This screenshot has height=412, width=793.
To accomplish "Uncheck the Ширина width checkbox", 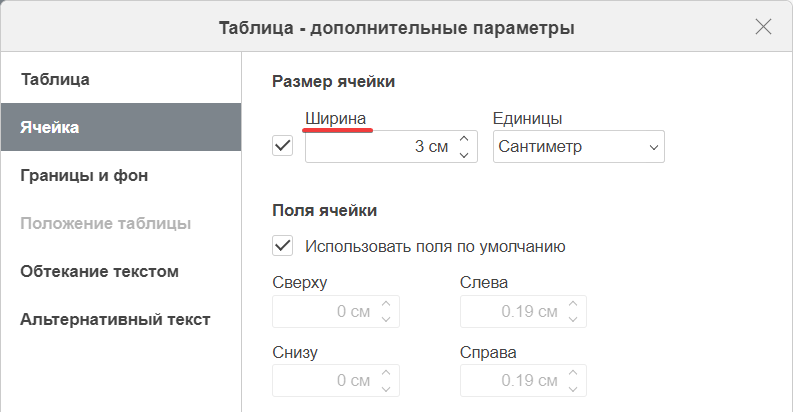I will [283, 146].
